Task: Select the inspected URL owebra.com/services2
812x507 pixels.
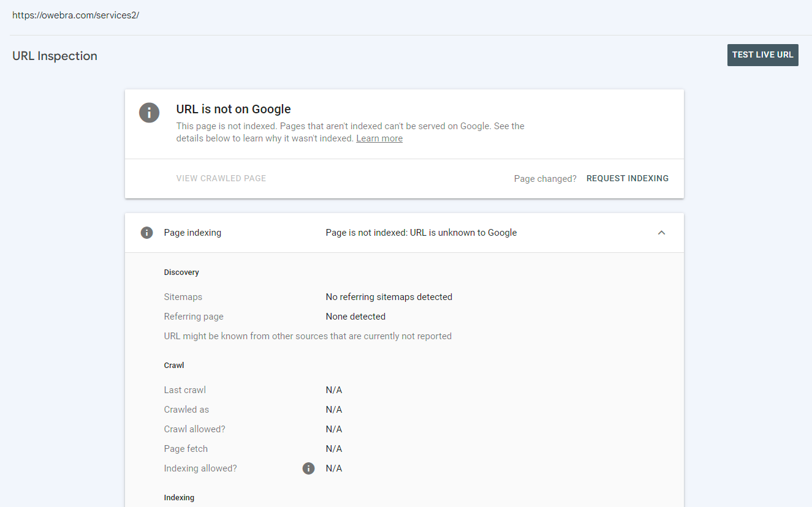Action: coord(76,15)
